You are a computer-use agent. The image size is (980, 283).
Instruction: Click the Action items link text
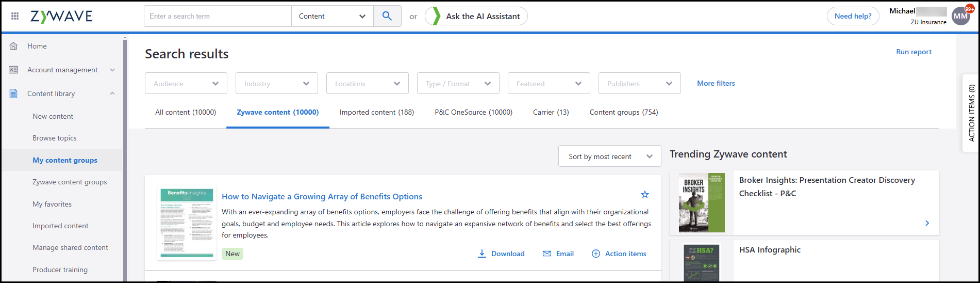point(626,254)
